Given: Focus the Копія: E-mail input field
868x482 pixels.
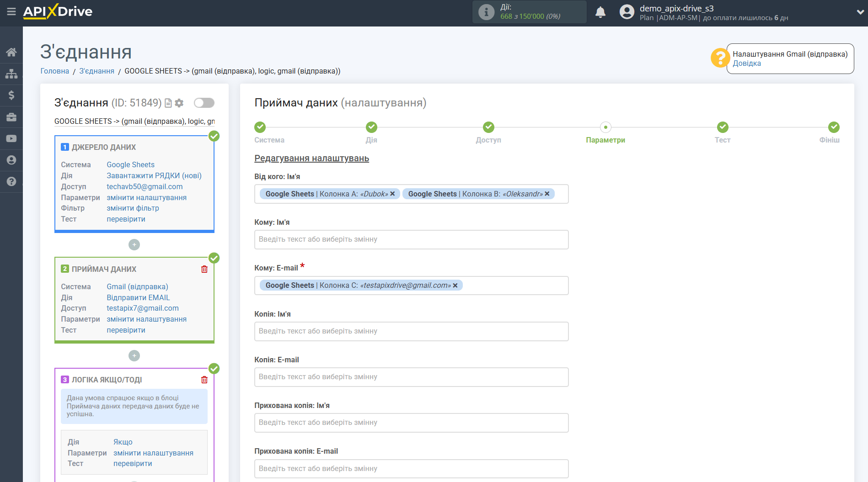Looking at the screenshot, I should click(x=412, y=377).
